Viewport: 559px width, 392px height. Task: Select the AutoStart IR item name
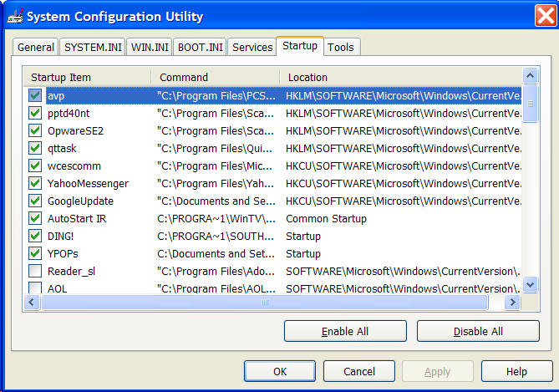77,219
